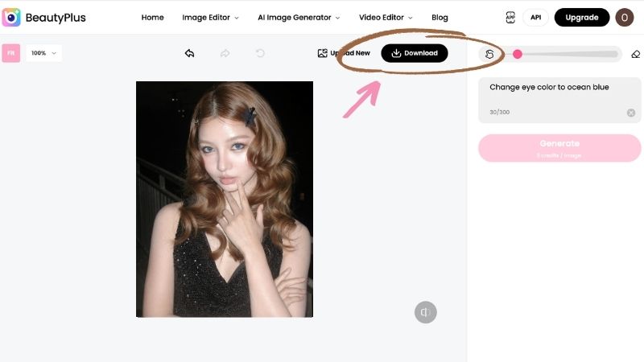Image resolution: width=644 pixels, height=362 pixels.
Task: Click the undo arrow icon
Action: 189,53
